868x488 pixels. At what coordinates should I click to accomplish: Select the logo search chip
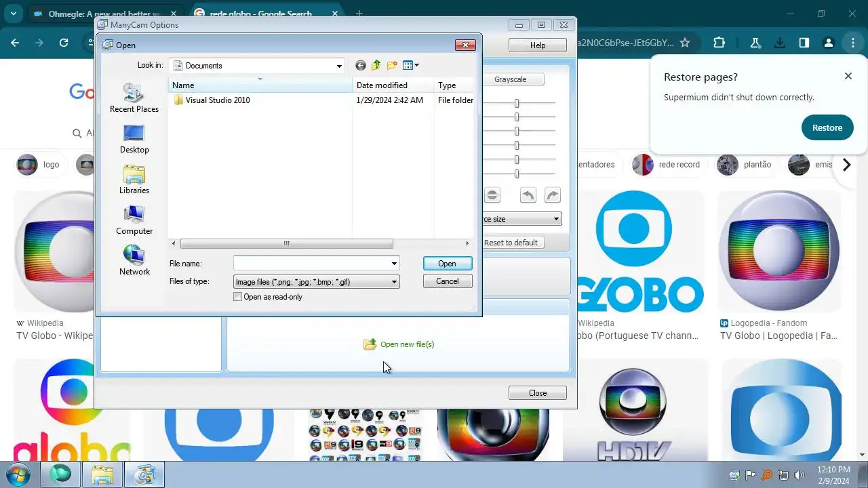(x=41, y=165)
